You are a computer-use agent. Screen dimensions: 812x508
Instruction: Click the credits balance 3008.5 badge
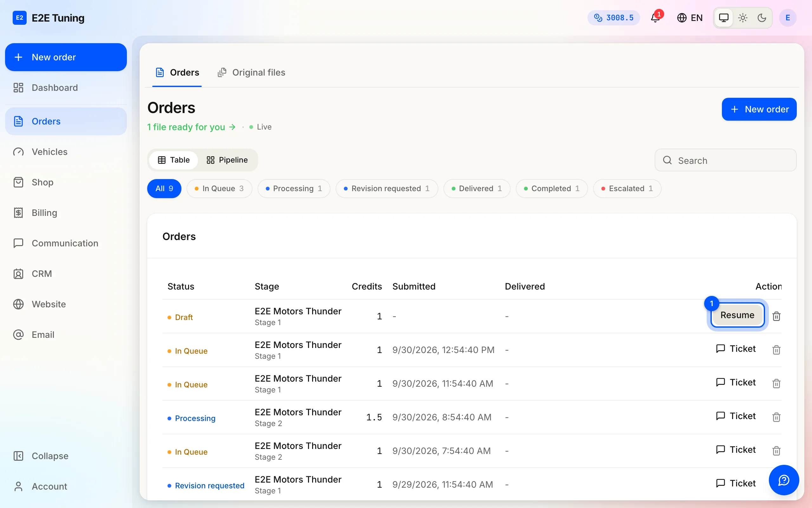[x=613, y=17]
